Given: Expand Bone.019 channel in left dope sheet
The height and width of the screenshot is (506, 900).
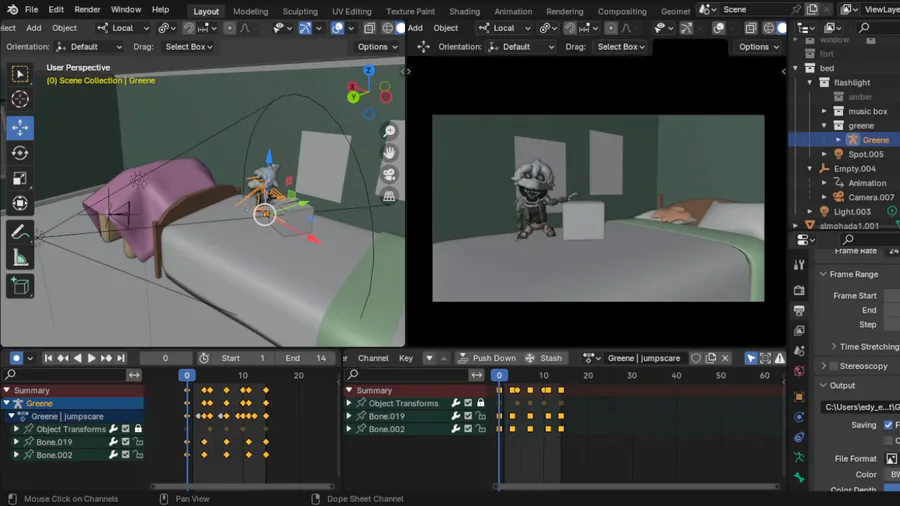Looking at the screenshot, I should [x=16, y=442].
